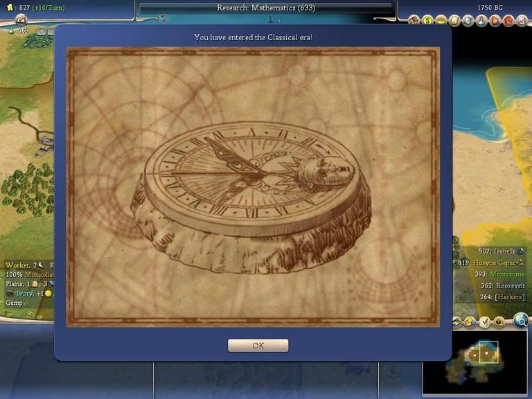Toggle the yellow question bubble button
Image resolution: width=532 pixels, height=399 pixels.
(x=499, y=321)
